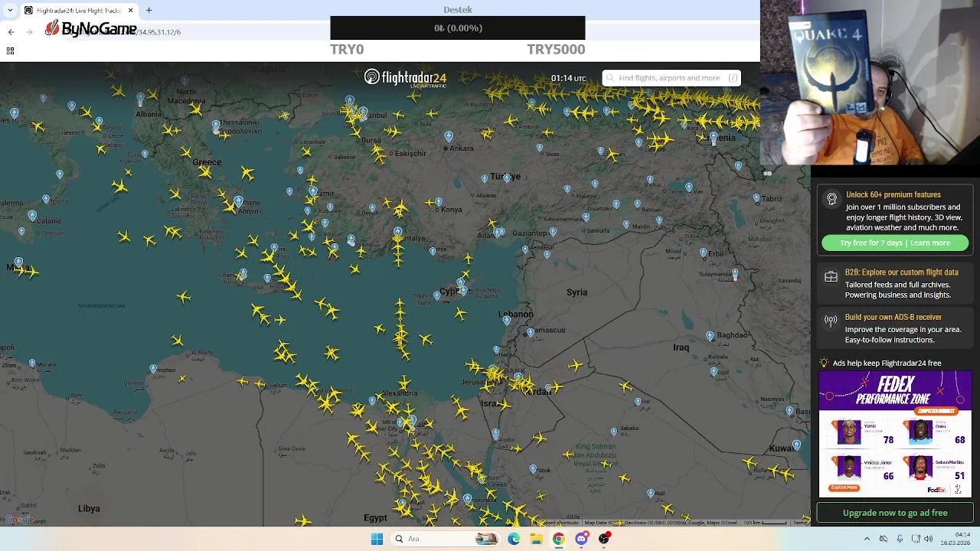
Task: Click the airport pin near Erbil
Action: click(x=703, y=253)
